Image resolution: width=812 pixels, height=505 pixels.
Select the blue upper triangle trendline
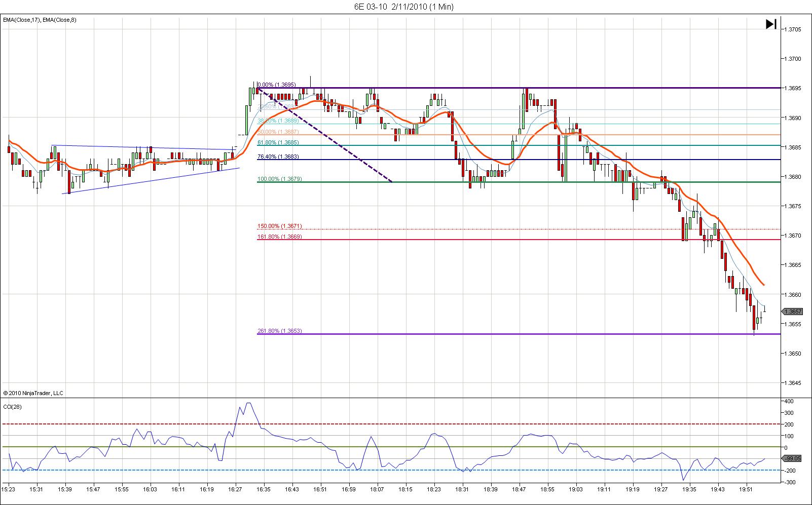click(x=143, y=147)
